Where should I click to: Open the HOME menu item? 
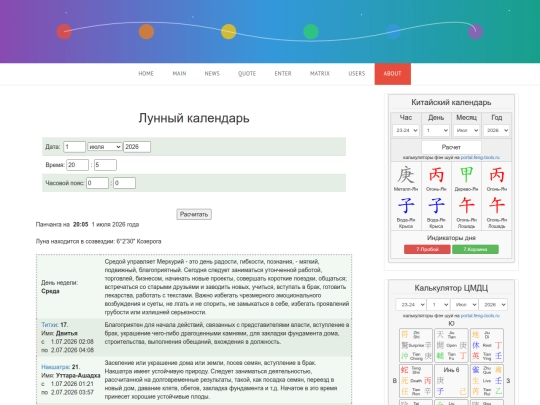[146, 74]
